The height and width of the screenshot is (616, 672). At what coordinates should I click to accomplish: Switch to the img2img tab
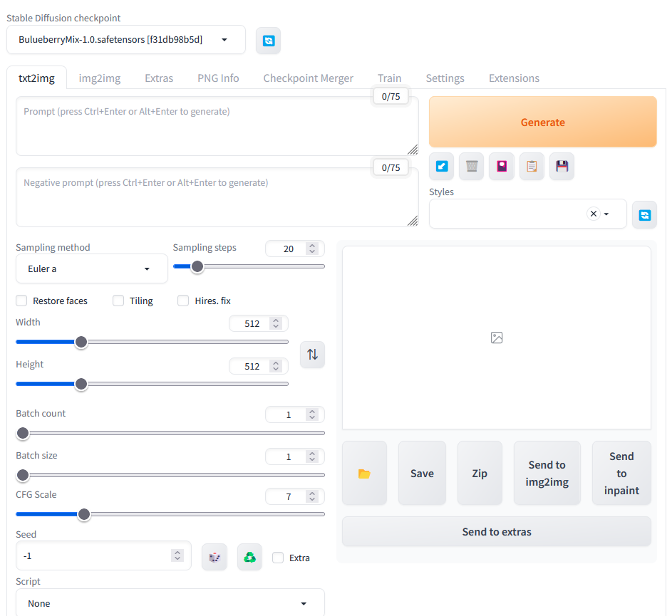pos(99,78)
